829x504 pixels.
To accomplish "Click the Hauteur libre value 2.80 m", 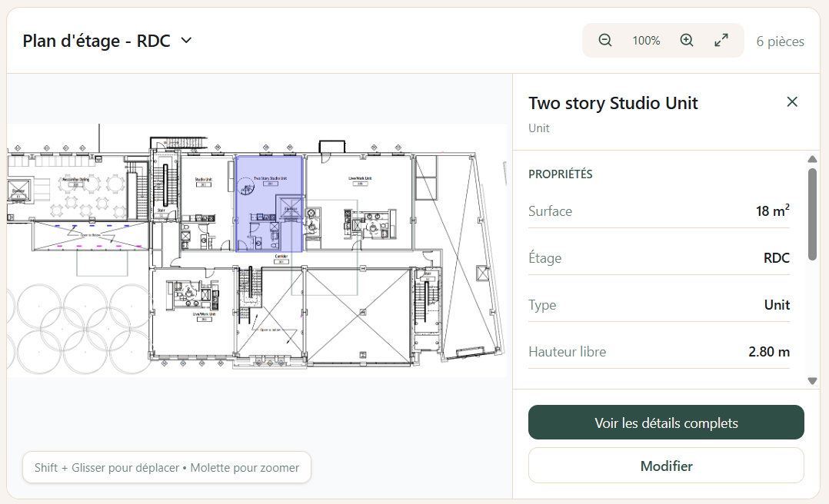I will click(x=769, y=352).
